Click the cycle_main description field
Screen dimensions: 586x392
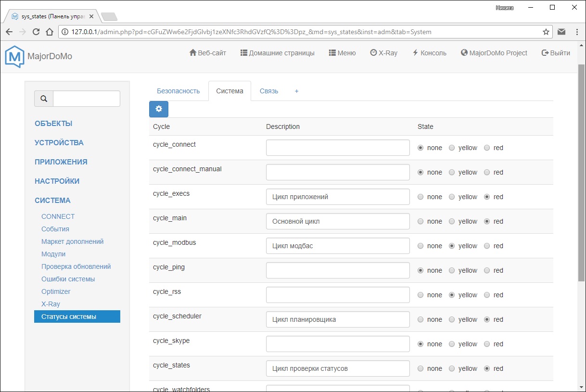click(x=338, y=222)
